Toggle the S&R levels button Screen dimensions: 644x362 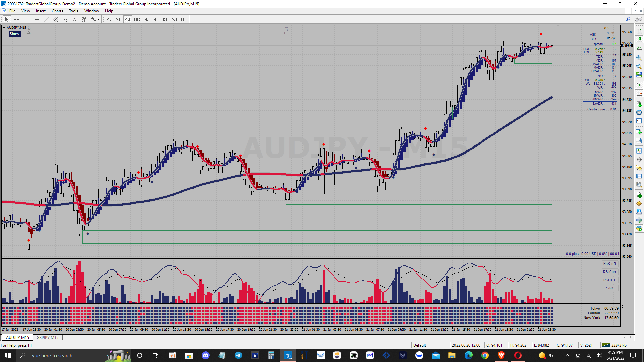(609, 288)
